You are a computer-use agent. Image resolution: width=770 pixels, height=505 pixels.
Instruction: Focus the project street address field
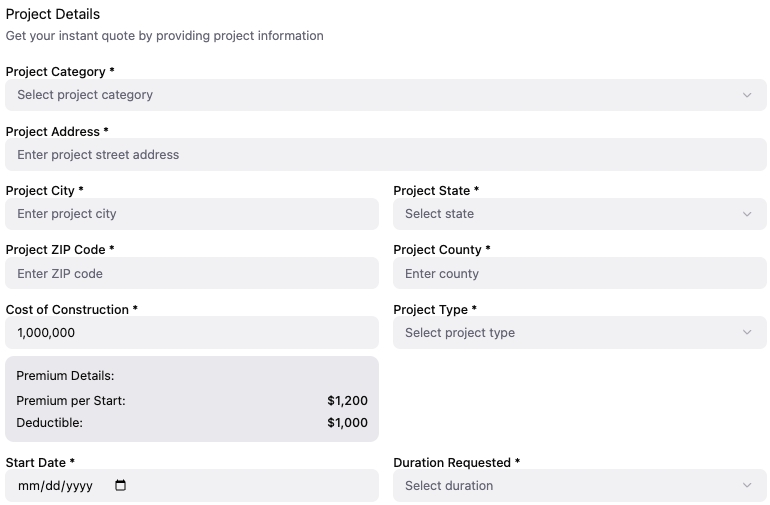(x=386, y=155)
